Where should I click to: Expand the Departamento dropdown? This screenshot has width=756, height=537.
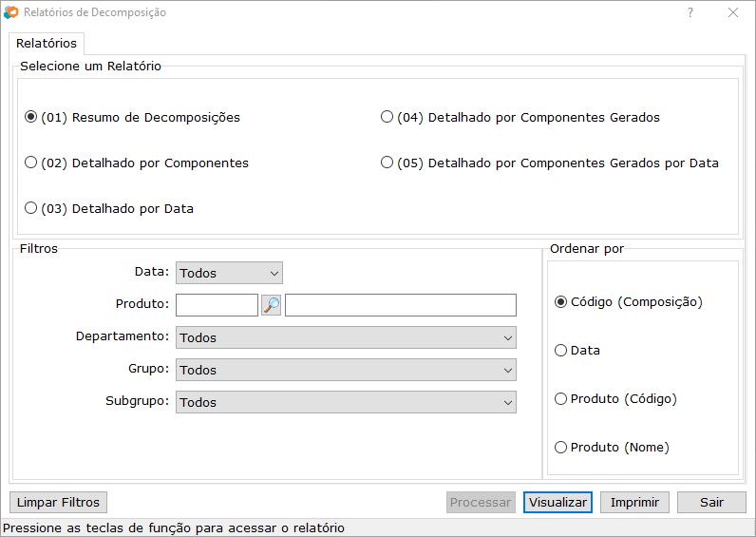pyautogui.click(x=346, y=337)
